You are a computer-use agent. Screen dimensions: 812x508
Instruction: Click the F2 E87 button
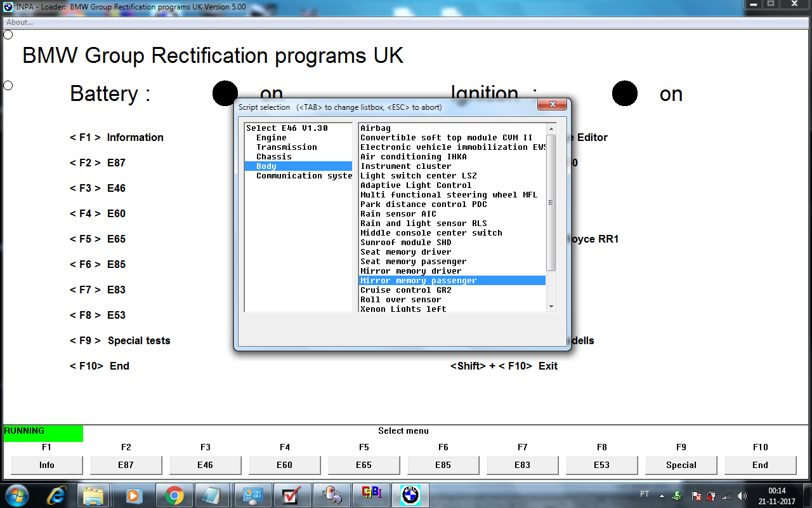point(126,465)
